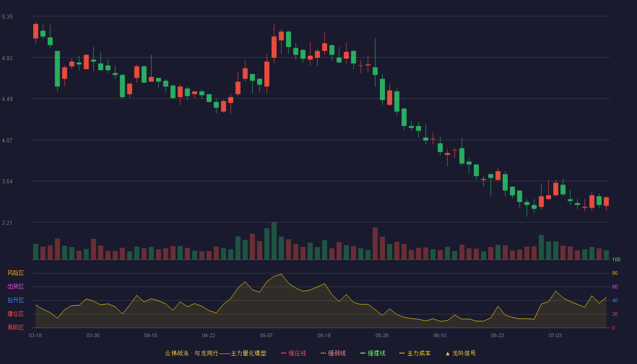Click the 5.35 price axis label
Image resolution: width=637 pixels, height=364 pixels.
(x=7, y=17)
